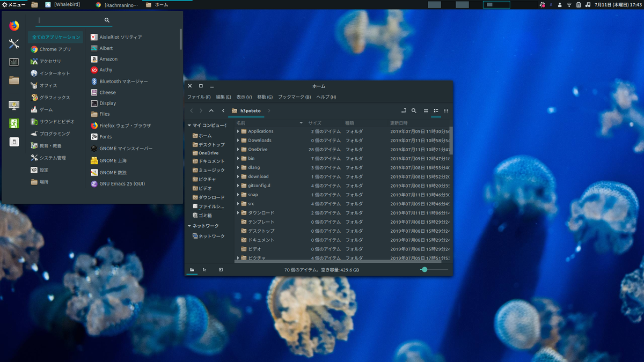Screen dimensions: 644x362
Task: Switch to icon view in file manager
Action: click(x=426, y=111)
